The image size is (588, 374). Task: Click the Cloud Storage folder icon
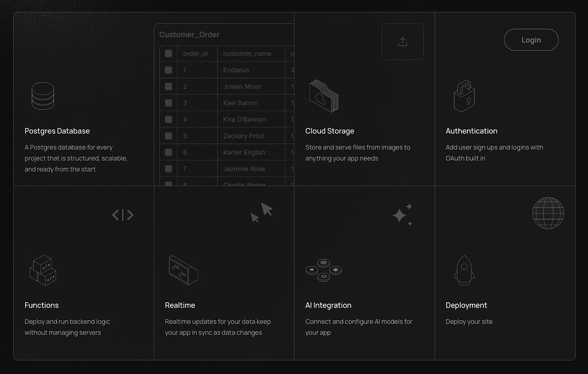(x=324, y=96)
